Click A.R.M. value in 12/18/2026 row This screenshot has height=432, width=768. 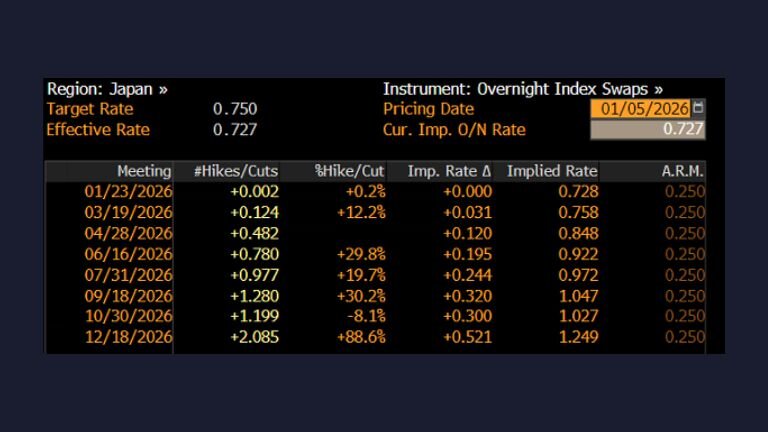[685, 337]
